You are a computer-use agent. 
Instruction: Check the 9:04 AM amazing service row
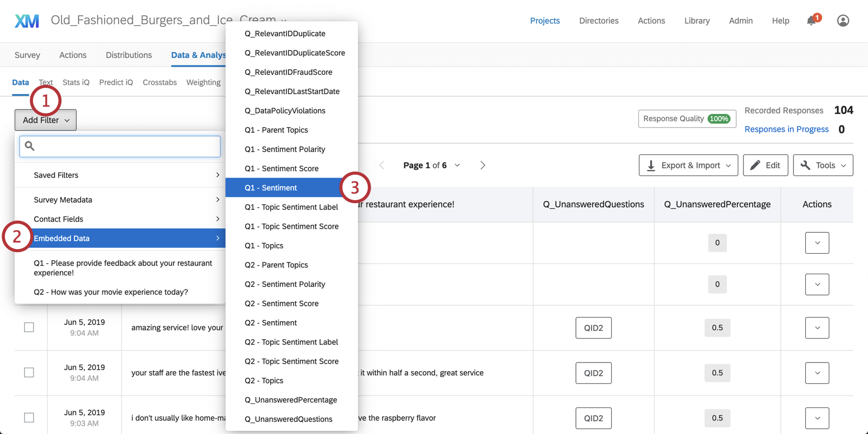(x=29, y=327)
